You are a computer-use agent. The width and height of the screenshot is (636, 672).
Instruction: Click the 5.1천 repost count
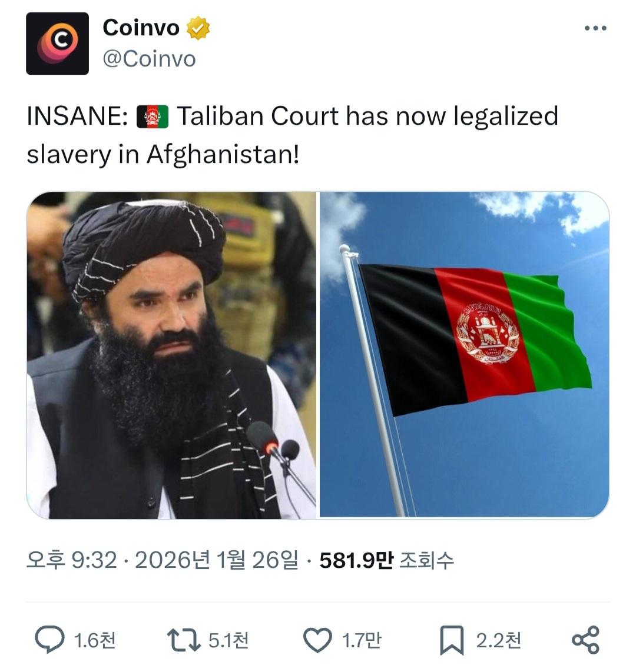(228, 640)
